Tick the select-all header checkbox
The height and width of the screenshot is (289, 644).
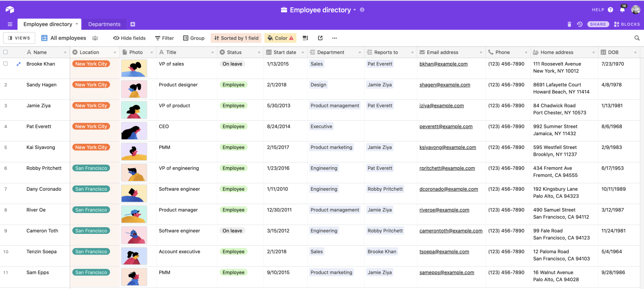tap(6, 52)
